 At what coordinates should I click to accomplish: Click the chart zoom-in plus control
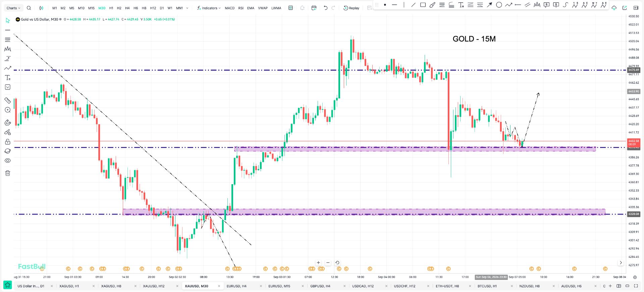pos(318,263)
